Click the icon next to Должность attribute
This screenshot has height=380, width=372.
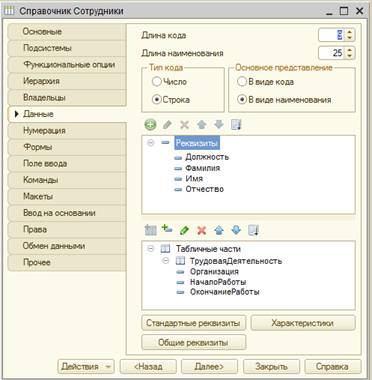pos(179,157)
